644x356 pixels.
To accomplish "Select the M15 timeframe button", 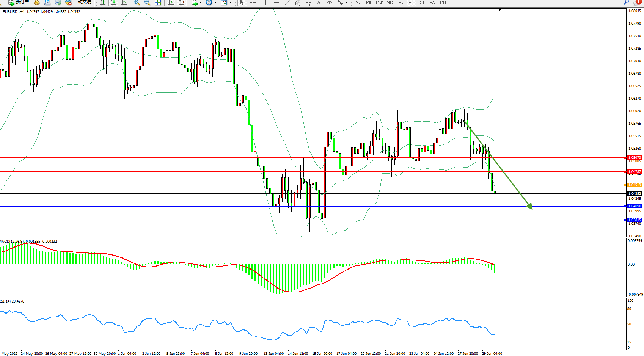I will pyautogui.click(x=379, y=3).
